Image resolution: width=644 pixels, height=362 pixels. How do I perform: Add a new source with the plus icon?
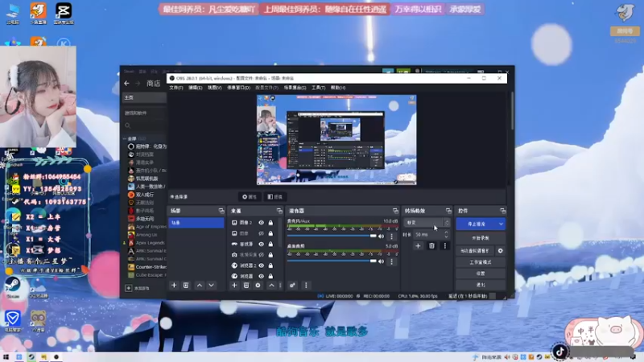tap(234, 286)
